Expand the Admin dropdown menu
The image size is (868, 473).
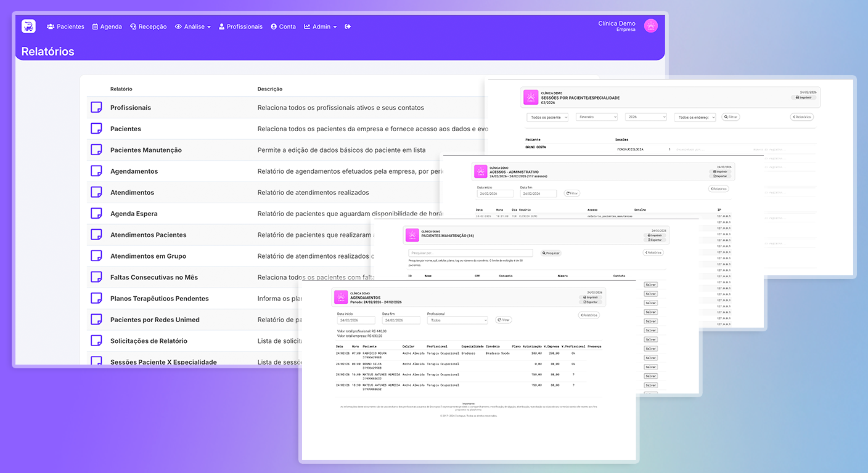click(x=321, y=27)
